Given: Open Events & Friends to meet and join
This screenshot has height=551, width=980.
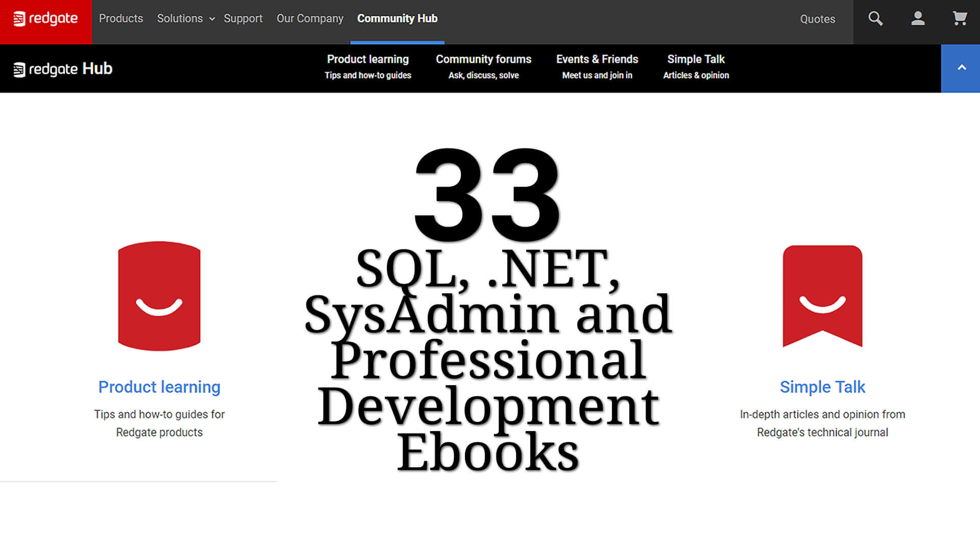Looking at the screenshot, I should 597,59.
